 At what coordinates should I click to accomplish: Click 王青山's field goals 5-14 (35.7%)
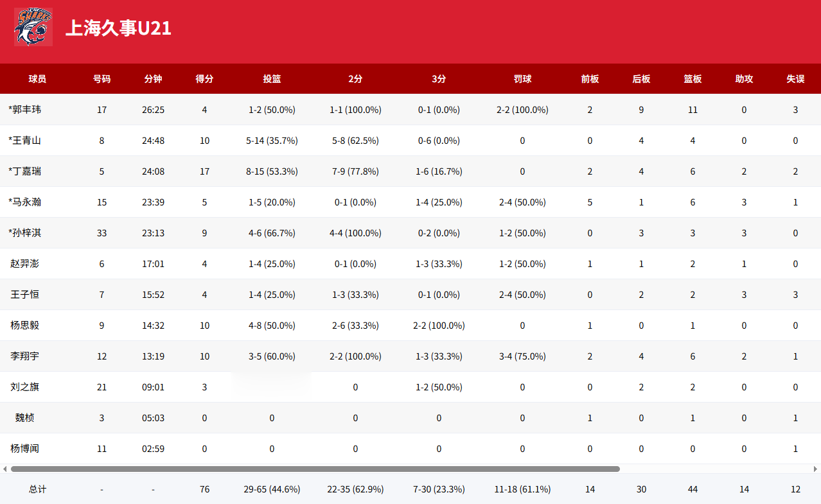(x=272, y=141)
